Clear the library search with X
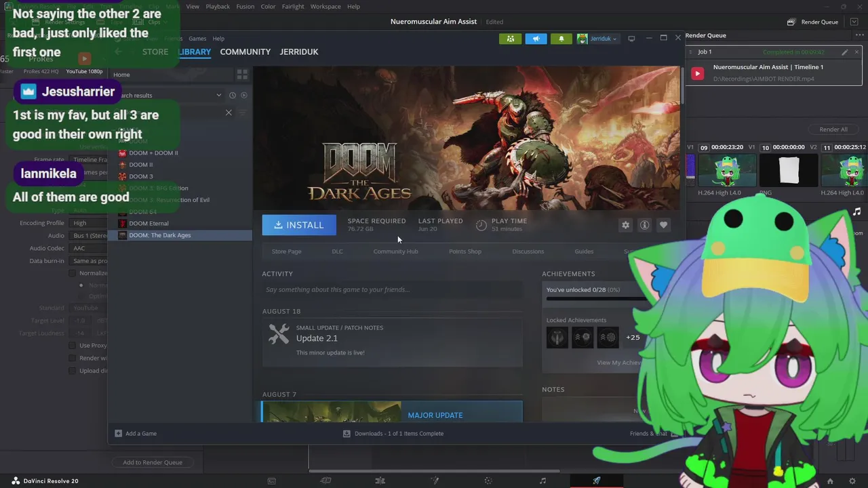This screenshot has width=868, height=488. (229, 113)
